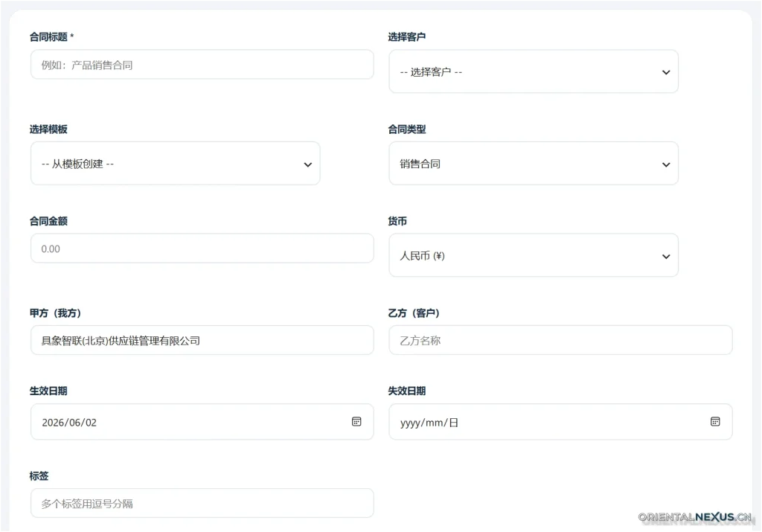Click the 失效日期 date field
The image size is (762, 532).
(x=560, y=422)
